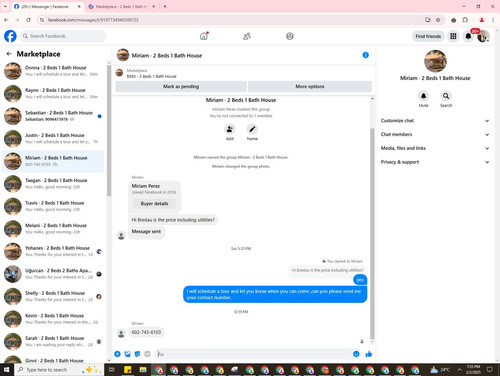Choose a GIF in composer
The image size is (500, 376).
point(147,354)
